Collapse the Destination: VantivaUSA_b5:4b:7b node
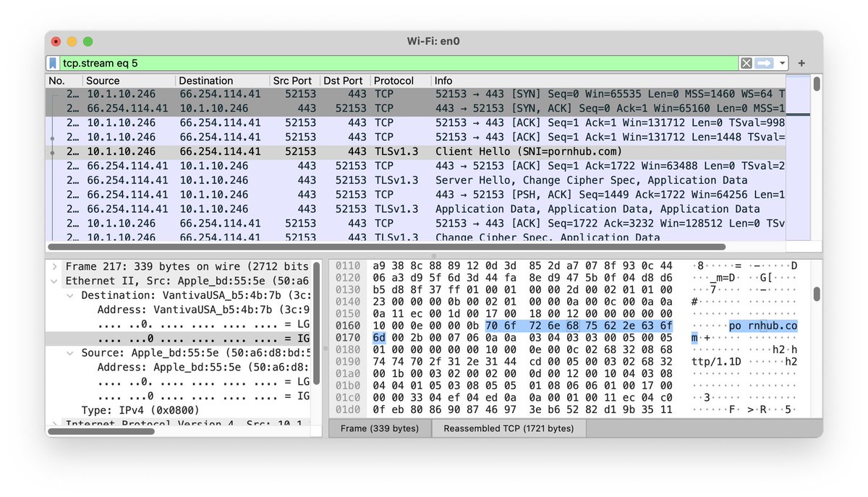This screenshot has height=497, width=868. [69, 296]
